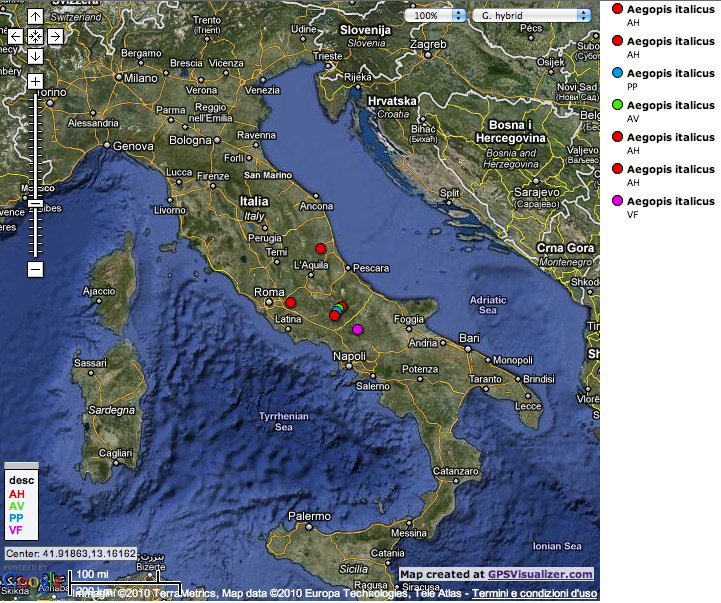Screen dimensions: 721x603
Task: Grab the gray handle atop the desc legend box
Action: click(x=21, y=465)
